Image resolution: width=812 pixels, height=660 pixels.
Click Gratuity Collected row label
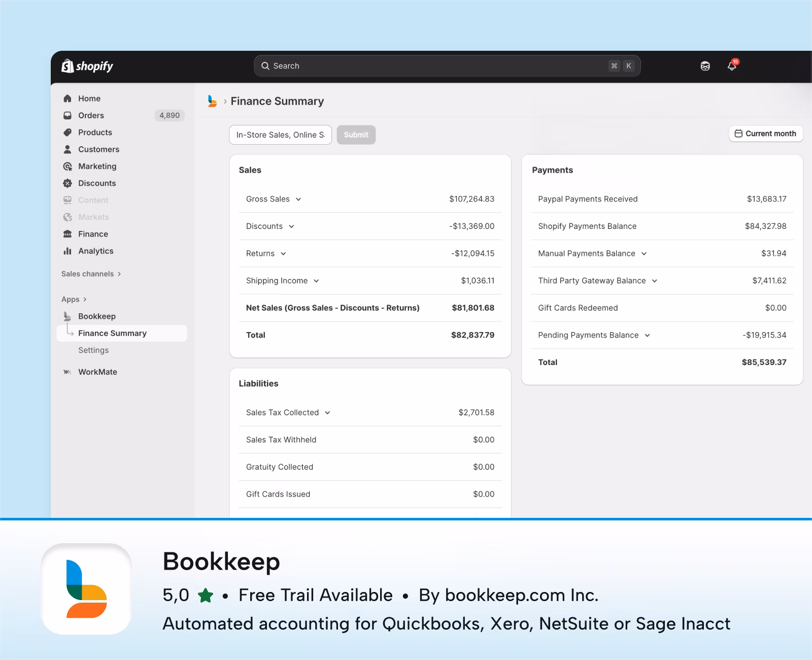pyautogui.click(x=280, y=467)
